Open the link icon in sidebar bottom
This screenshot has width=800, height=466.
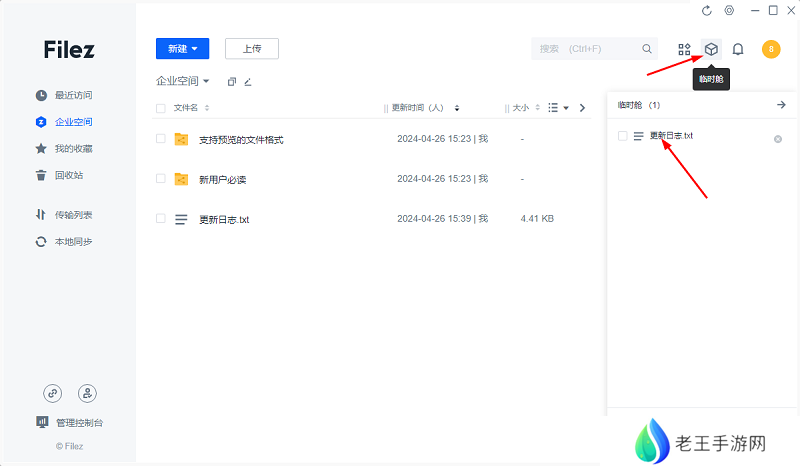click(x=53, y=393)
